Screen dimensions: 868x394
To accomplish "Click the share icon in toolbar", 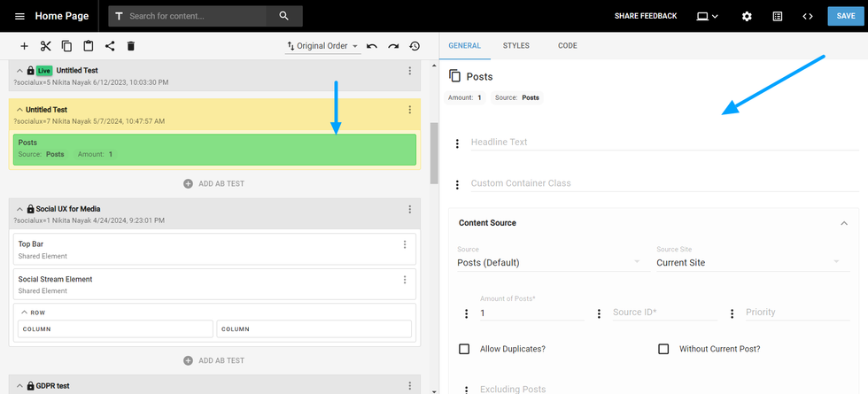I will tap(110, 46).
